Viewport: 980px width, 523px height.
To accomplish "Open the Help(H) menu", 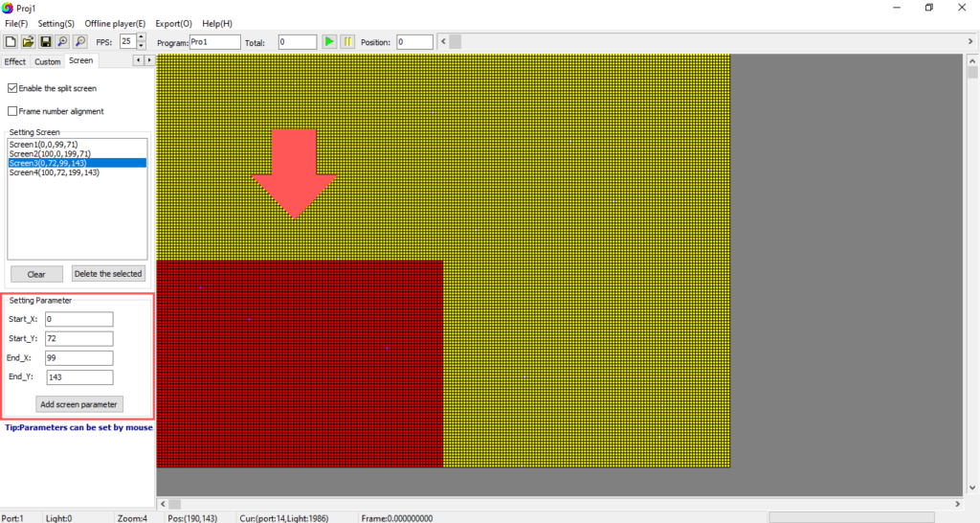I will (x=217, y=24).
